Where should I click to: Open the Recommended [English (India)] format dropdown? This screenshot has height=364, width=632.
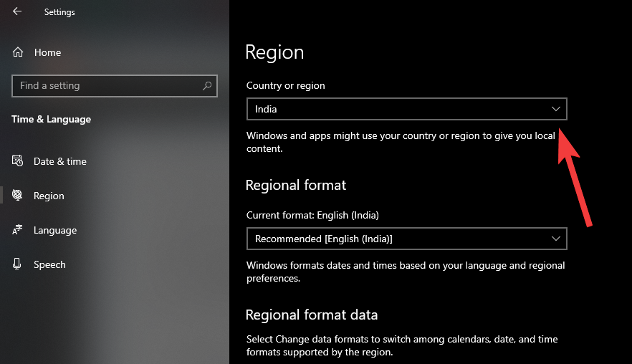coord(401,239)
